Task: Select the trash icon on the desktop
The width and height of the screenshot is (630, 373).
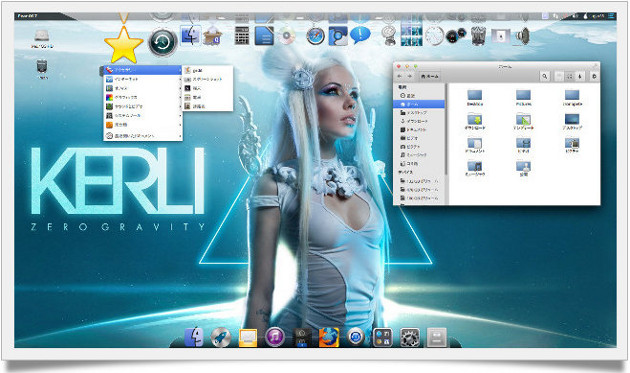Action: pos(42,66)
